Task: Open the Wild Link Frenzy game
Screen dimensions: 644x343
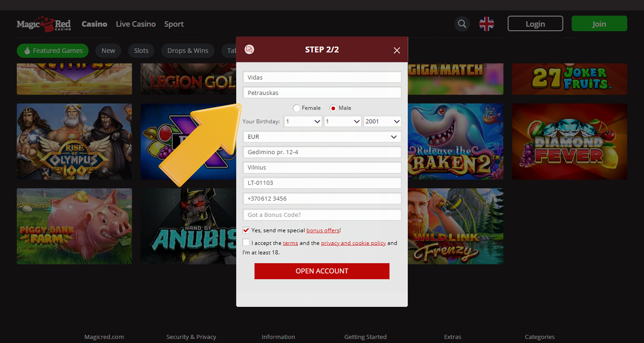Action: coord(456,226)
